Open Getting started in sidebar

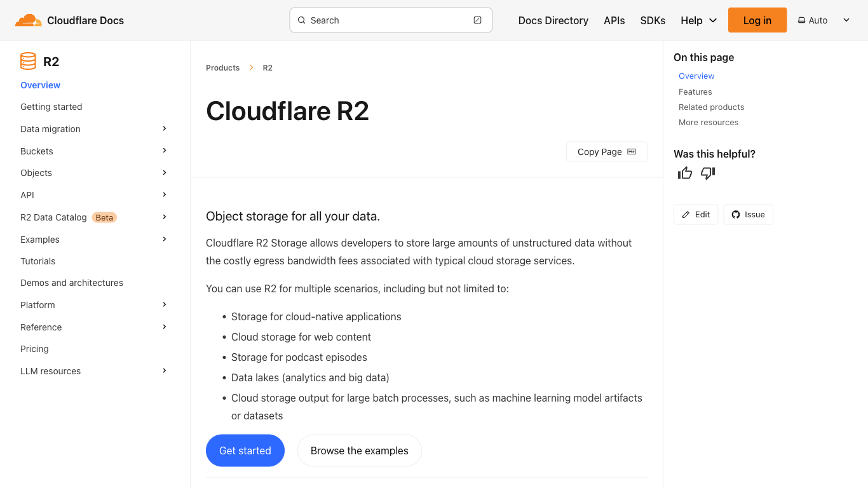click(x=51, y=107)
